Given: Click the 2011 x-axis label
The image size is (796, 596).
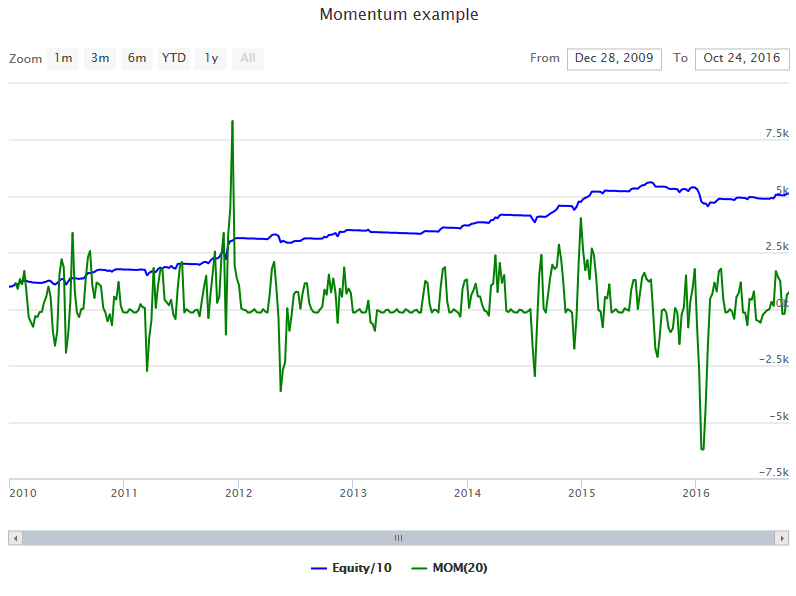Looking at the screenshot, I should click(x=124, y=493).
